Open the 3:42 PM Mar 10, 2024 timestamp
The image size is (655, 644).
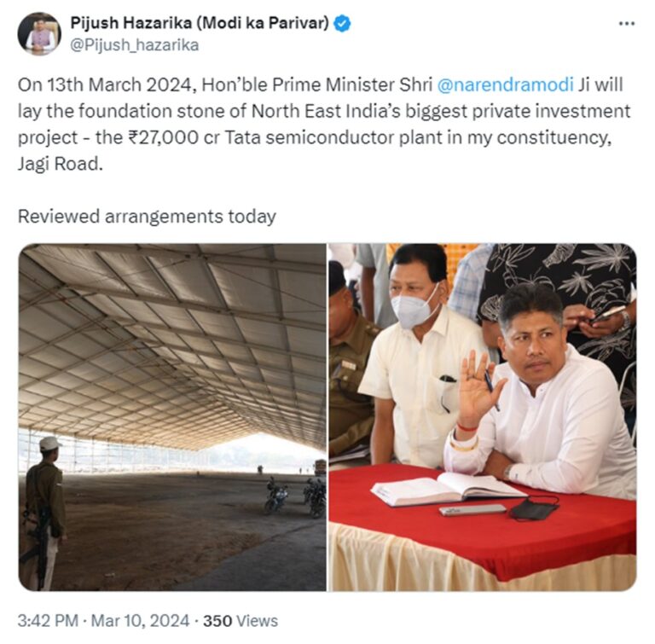pyautogui.click(x=103, y=621)
